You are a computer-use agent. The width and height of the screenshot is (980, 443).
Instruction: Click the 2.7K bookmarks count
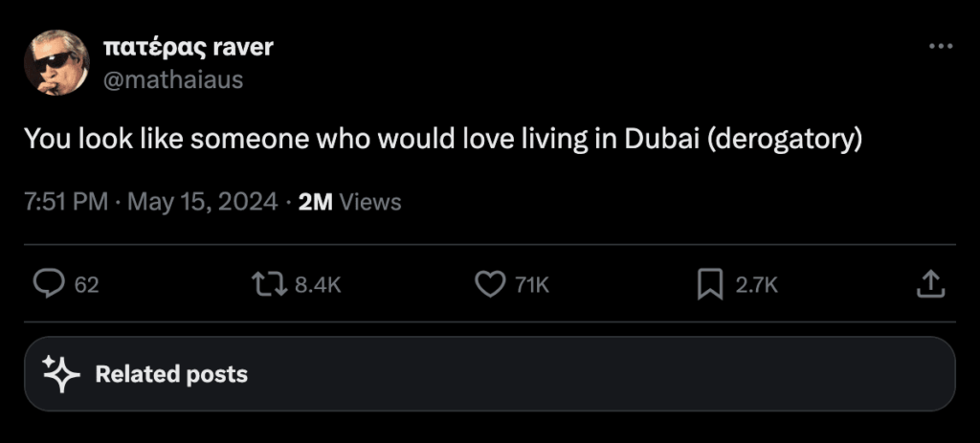pyautogui.click(x=756, y=284)
